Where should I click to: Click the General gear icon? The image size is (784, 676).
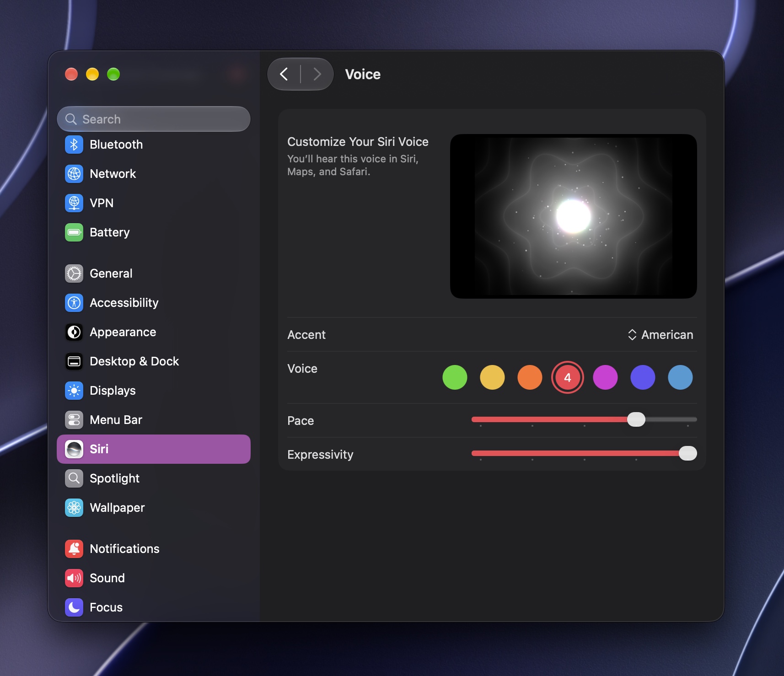pyautogui.click(x=74, y=274)
